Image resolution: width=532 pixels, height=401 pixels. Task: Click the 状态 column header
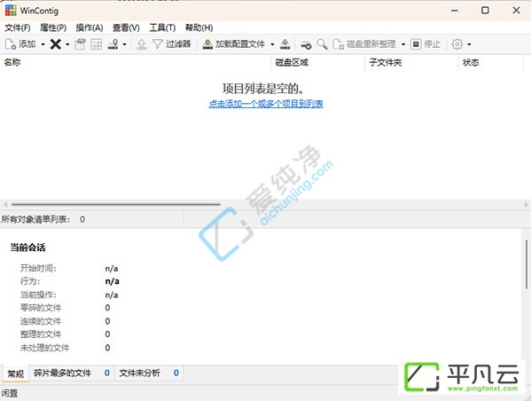coord(491,62)
